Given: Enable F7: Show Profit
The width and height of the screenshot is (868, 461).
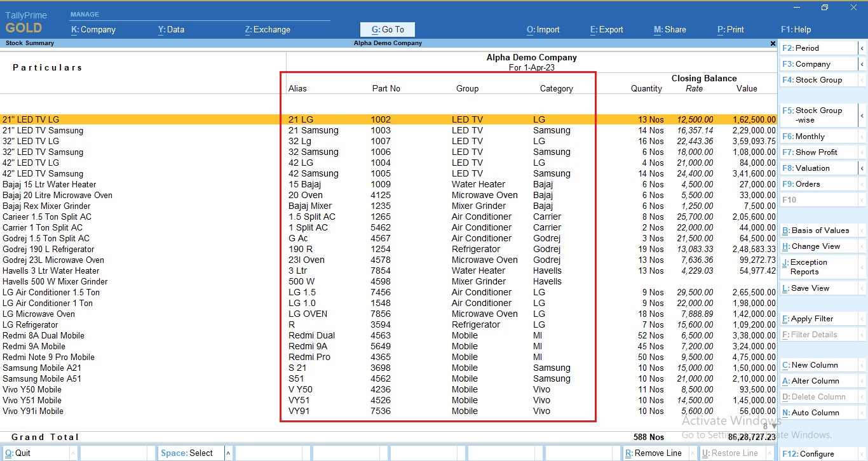Looking at the screenshot, I should pyautogui.click(x=817, y=152).
